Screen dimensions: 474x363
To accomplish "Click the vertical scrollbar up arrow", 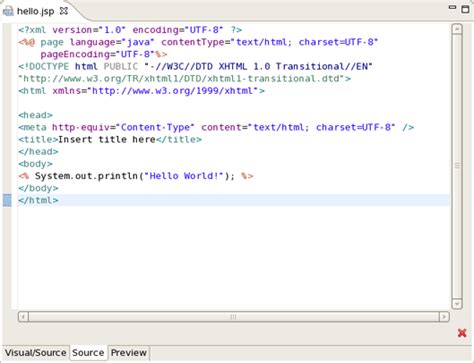I will 457,29.
